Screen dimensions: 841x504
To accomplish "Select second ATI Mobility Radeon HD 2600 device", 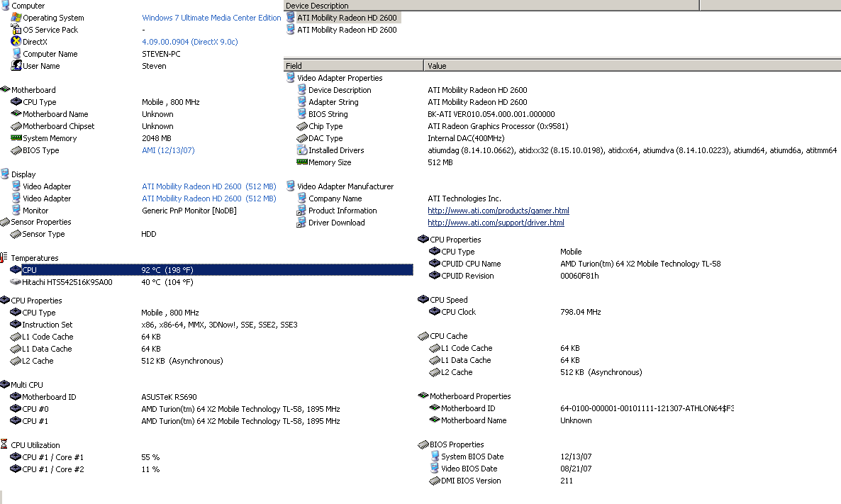I will [x=342, y=30].
